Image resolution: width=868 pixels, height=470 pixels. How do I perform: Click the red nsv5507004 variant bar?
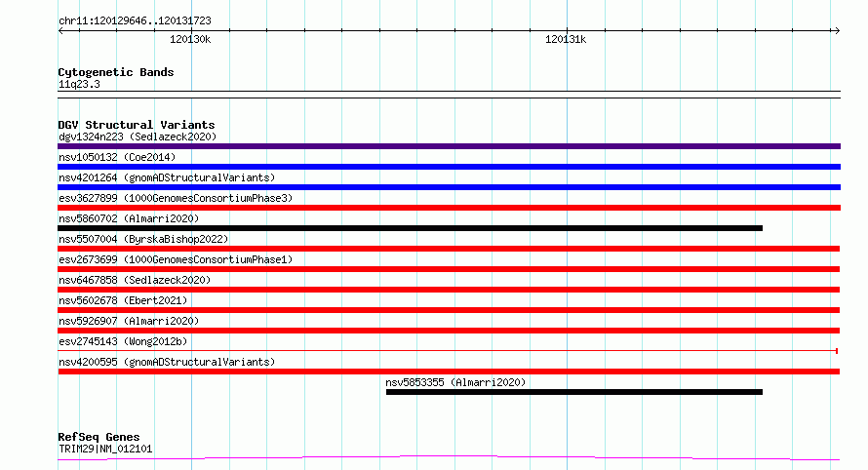point(449,249)
